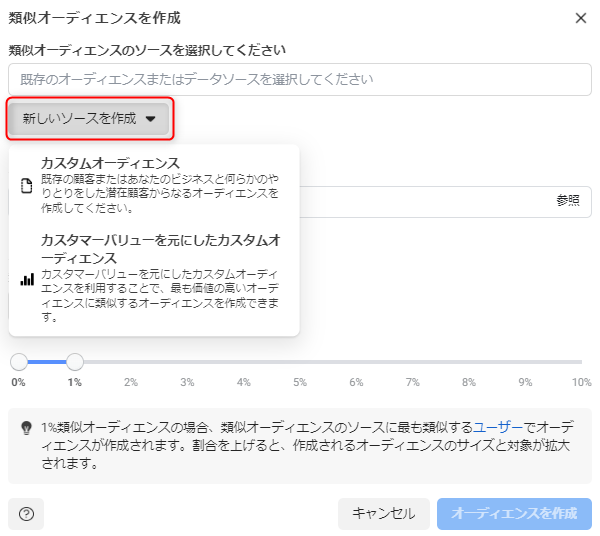
Task: Close the 類似オーディエンスを作成 dialog
Action: click(581, 18)
